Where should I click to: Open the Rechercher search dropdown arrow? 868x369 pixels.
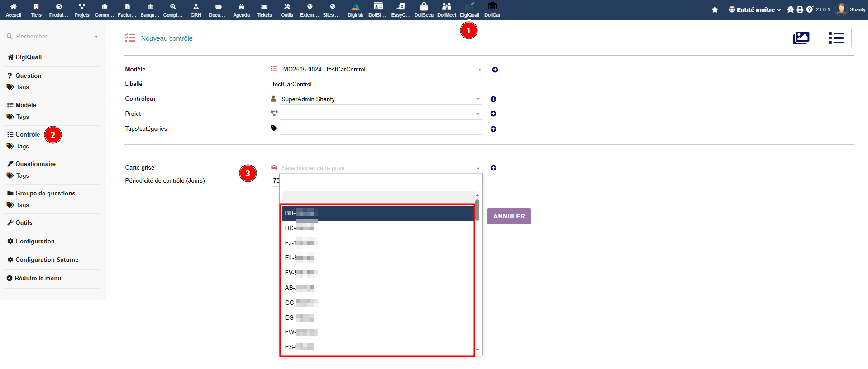click(96, 37)
